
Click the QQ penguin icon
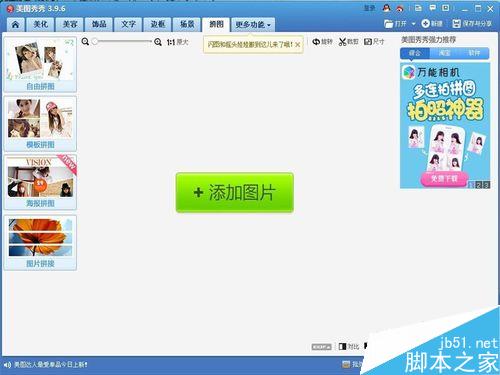pos(387,8)
